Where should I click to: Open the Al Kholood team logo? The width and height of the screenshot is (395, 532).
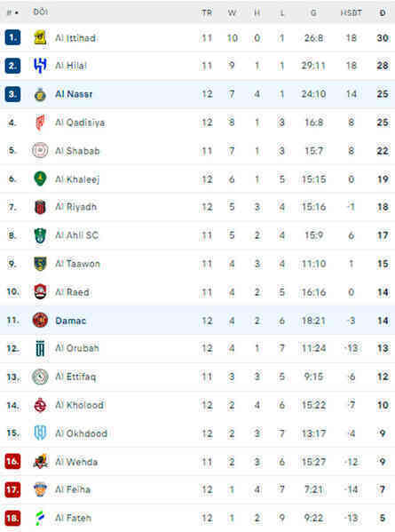coord(40,405)
